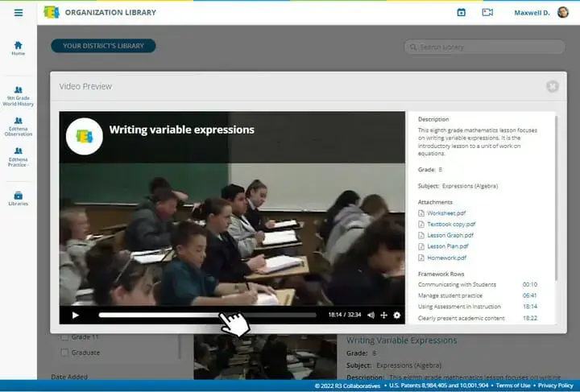Click the video title Writing variable expressions
Image resolution: width=580 pixels, height=392 pixels.
coord(181,130)
